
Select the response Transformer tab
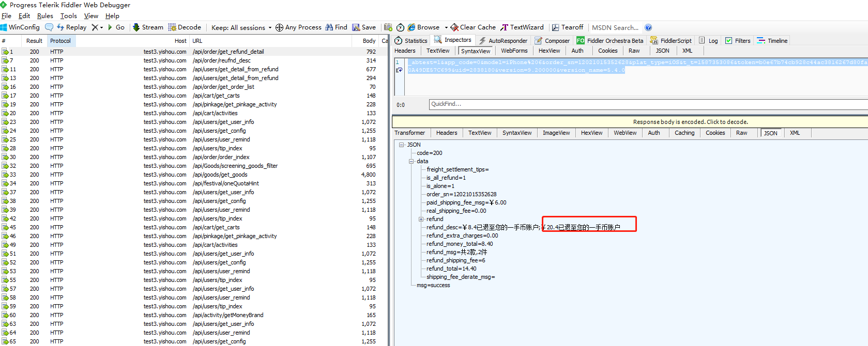409,133
